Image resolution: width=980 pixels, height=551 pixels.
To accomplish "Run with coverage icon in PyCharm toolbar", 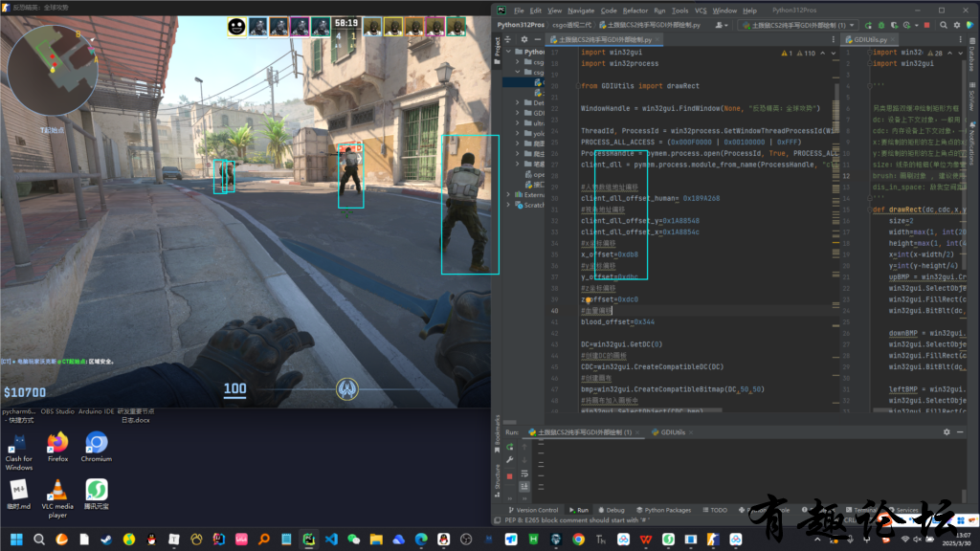I will [x=894, y=25].
